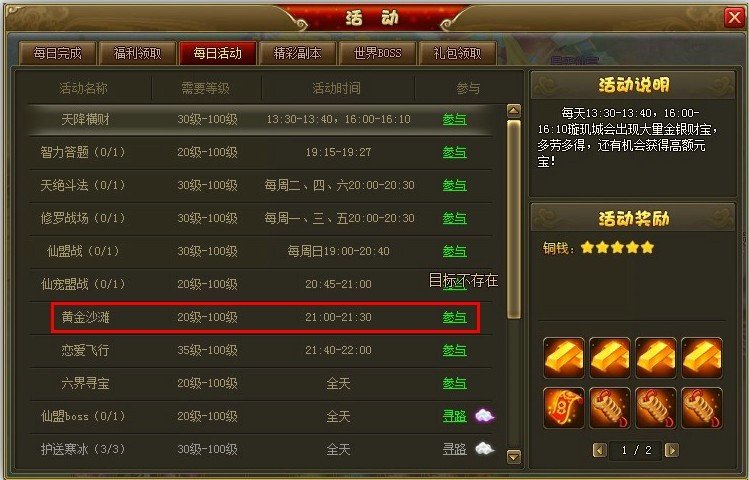
Task: Select the 智力答题 activity row
Action: [x=261, y=152]
